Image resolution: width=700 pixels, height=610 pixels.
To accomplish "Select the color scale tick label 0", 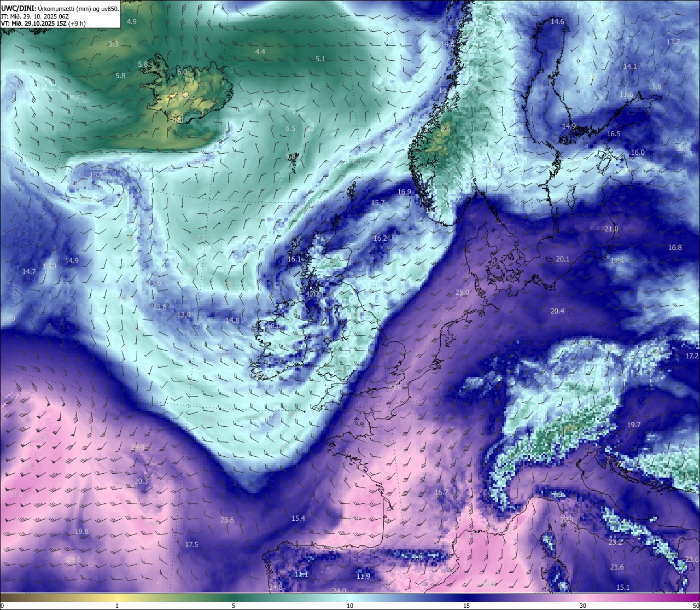I will click(2, 606).
